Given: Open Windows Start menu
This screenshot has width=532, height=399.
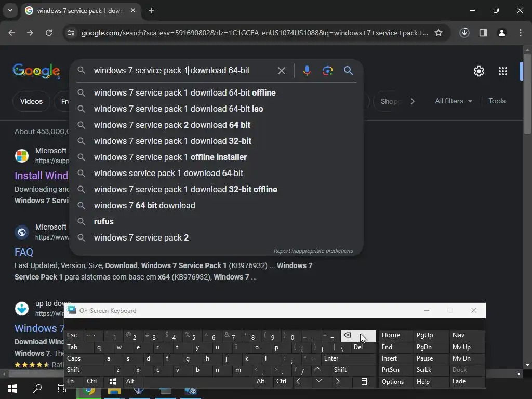Looking at the screenshot, I should click(x=12, y=389).
